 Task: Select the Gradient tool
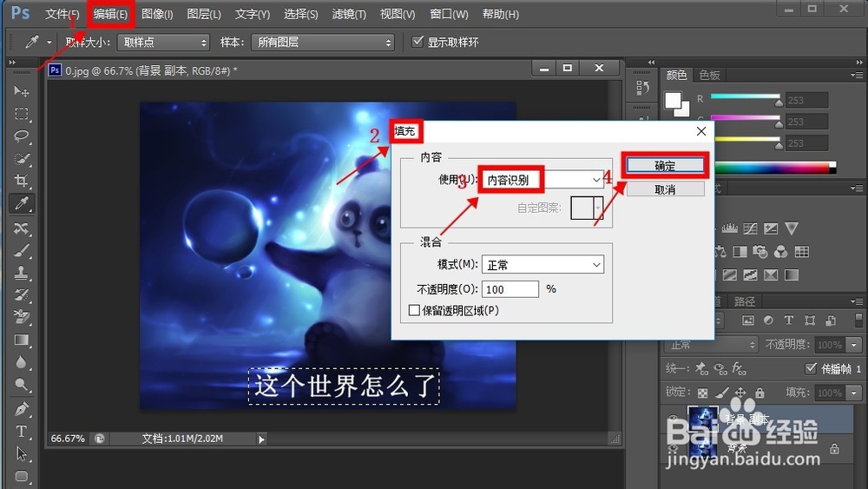point(22,340)
